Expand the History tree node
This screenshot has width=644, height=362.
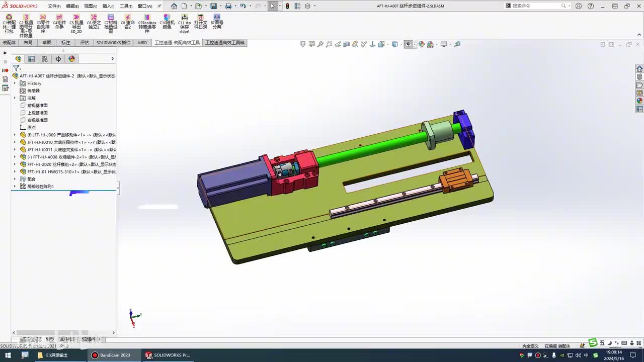pos(15,83)
